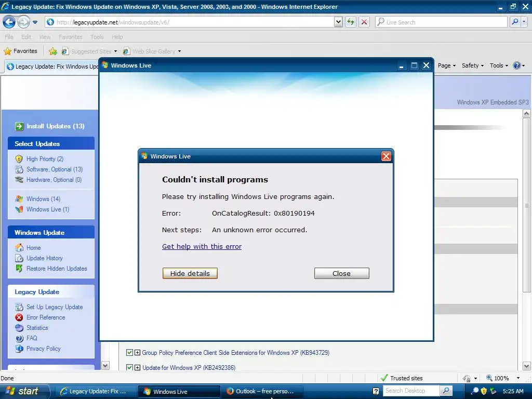This screenshot has height=399, width=532.
Task: Open Restore Hidden Updates
Action: pos(57,269)
